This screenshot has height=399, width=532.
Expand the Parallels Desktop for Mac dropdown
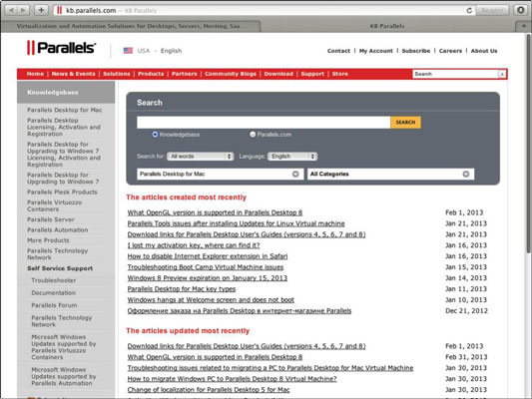220,174
